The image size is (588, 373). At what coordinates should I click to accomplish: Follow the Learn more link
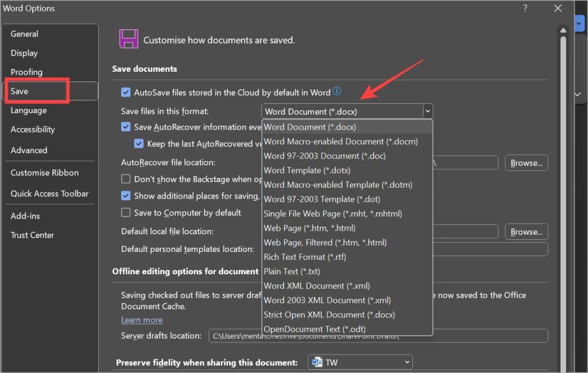click(142, 320)
